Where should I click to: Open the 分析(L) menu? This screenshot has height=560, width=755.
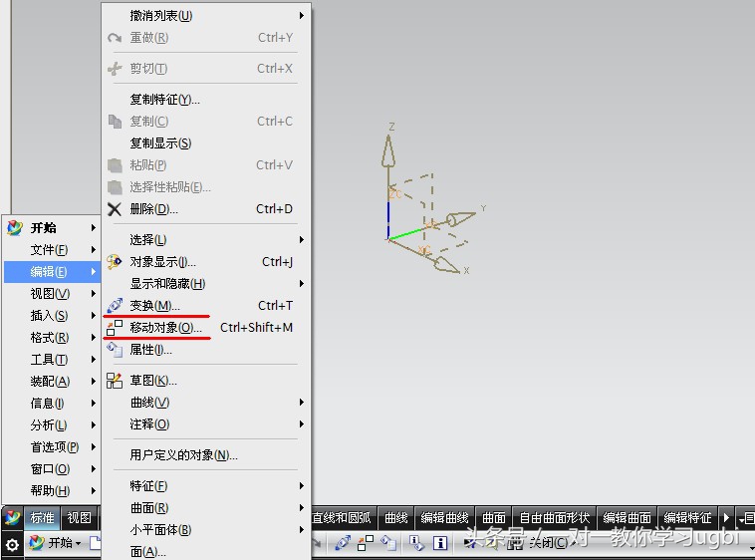pyautogui.click(x=52, y=425)
